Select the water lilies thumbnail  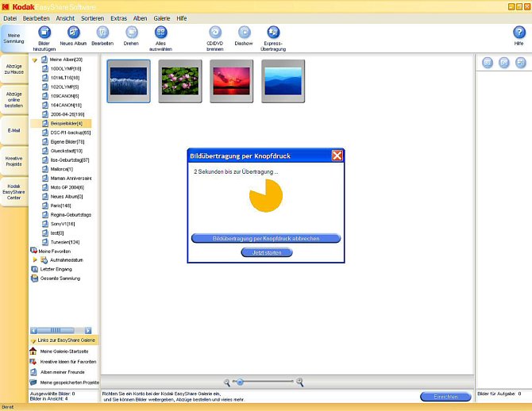(x=180, y=81)
